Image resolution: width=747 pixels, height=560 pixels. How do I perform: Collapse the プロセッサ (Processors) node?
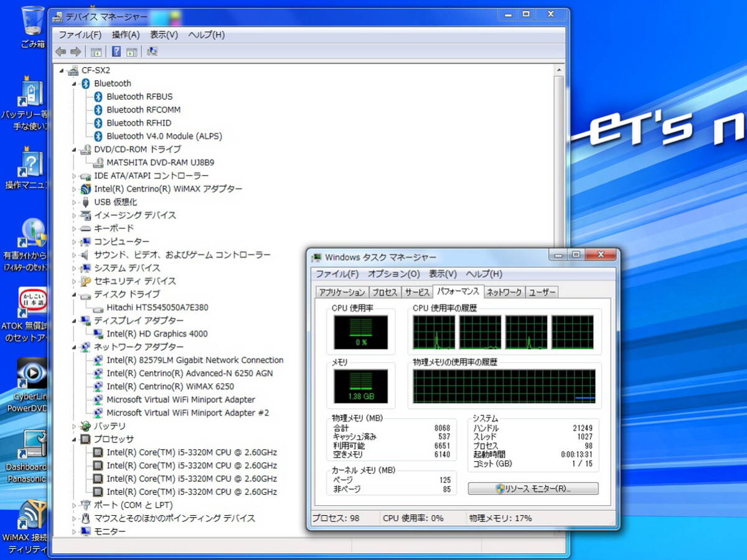pyautogui.click(x=75, y=439)
